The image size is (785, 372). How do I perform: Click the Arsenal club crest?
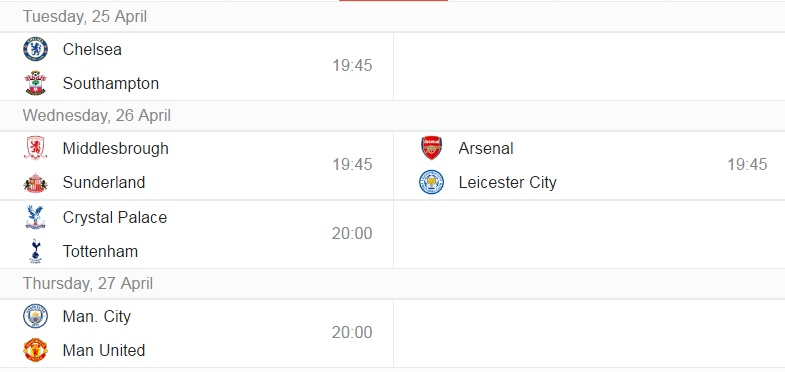(x=432, y=148)
